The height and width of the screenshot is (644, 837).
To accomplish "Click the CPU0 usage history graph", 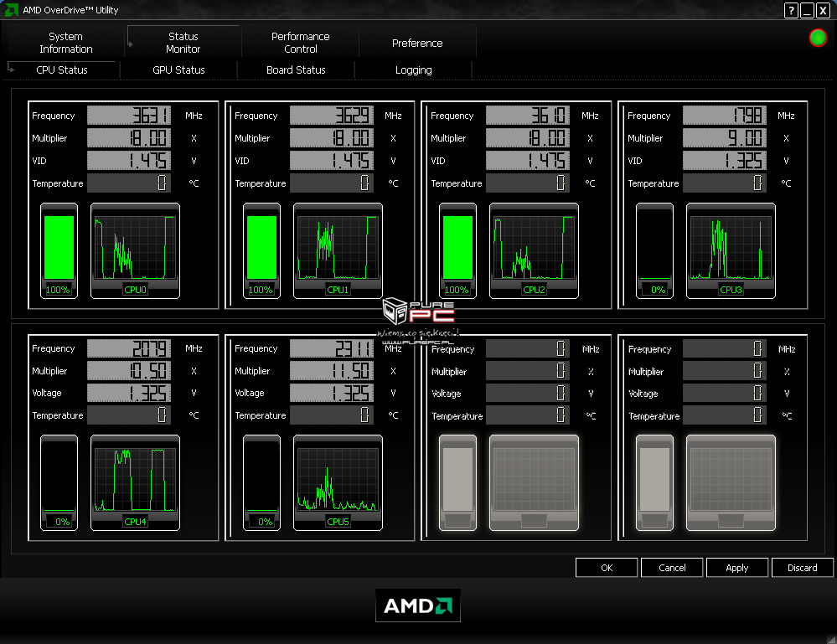I will tap(135, 250).
